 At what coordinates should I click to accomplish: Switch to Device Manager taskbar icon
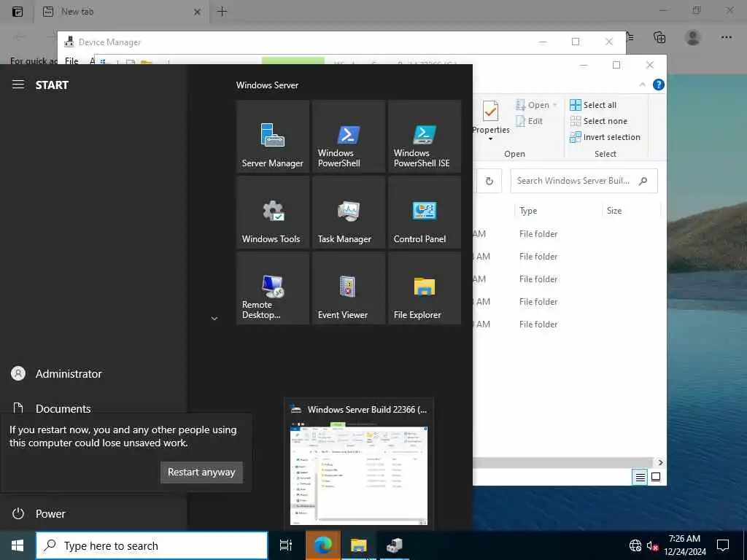coord(395,545)
